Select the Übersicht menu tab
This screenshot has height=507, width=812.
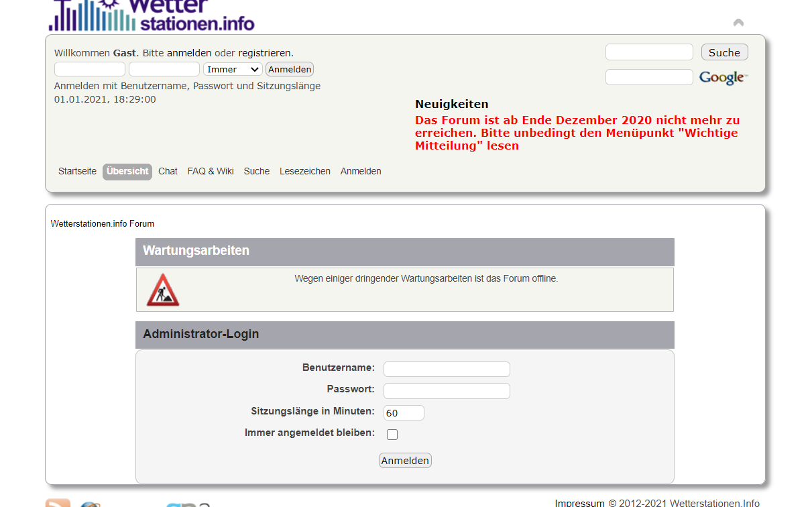tap(127, 172)
